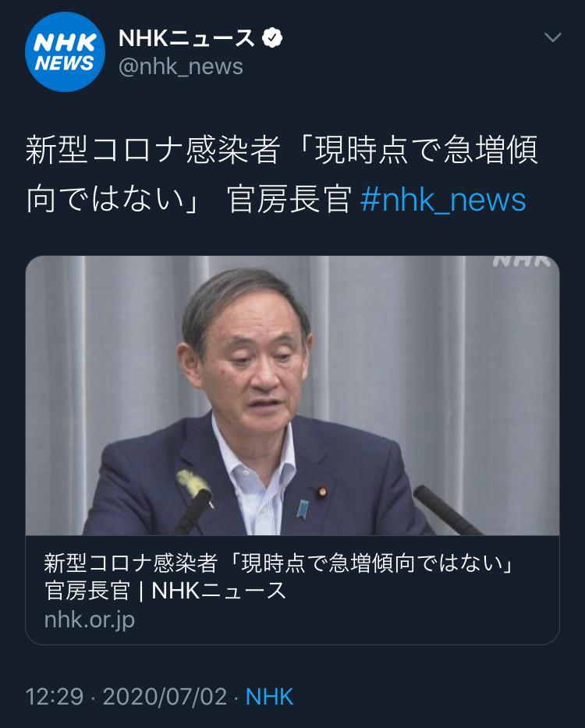
Task: Click tweet text 向ではない」官房長官
Action: (x=189, y=200)
